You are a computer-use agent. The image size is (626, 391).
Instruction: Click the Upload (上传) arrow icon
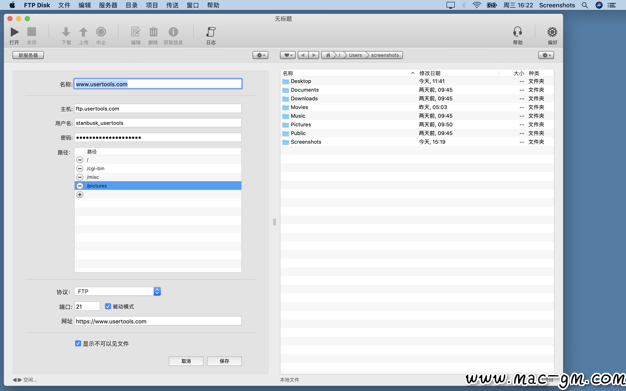(x=83, y=32)
